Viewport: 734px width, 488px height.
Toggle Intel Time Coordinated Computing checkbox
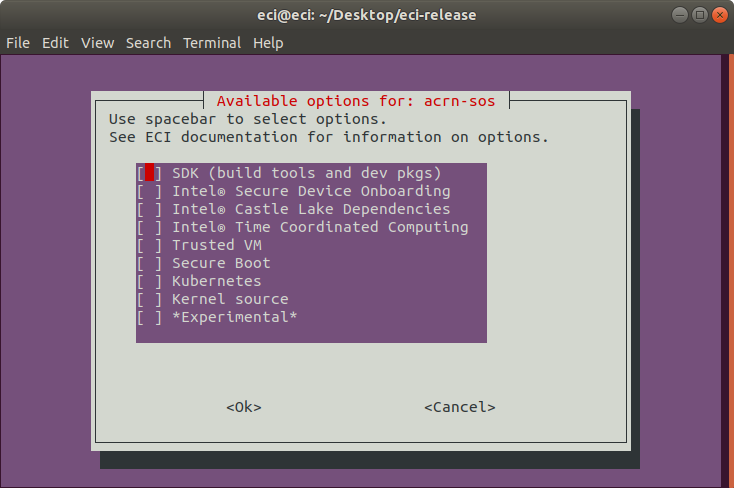click(149, 227)
